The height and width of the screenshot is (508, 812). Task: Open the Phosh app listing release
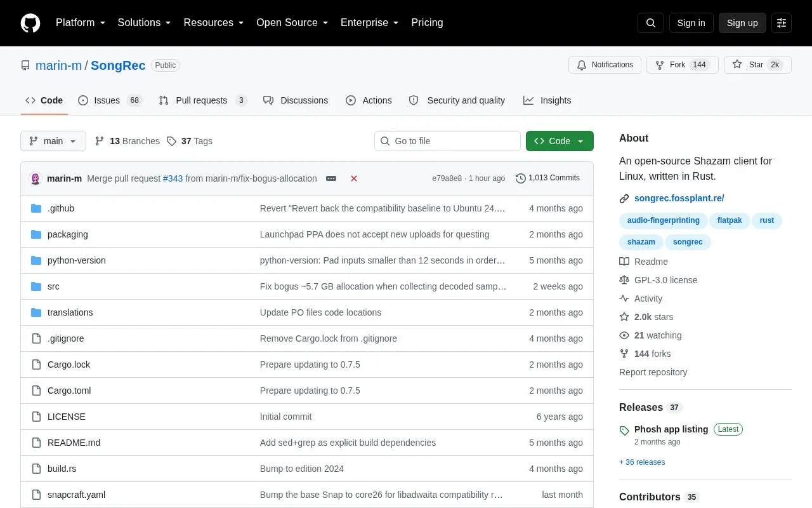tap(671, 429)
